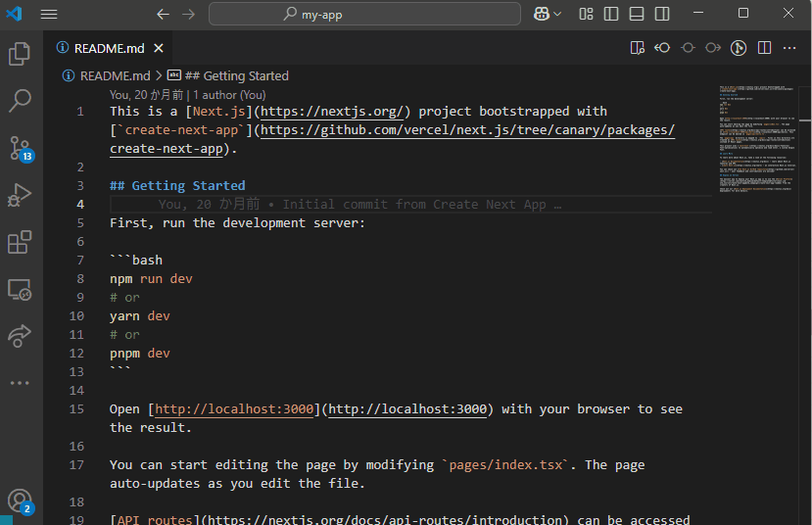Open changes with previous revision

662,48
